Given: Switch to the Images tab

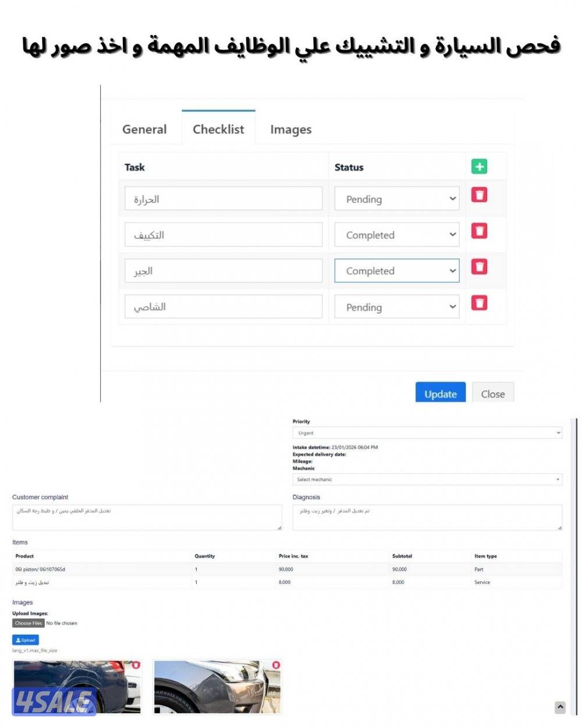Looking at the screenshot, I should 290,129.
